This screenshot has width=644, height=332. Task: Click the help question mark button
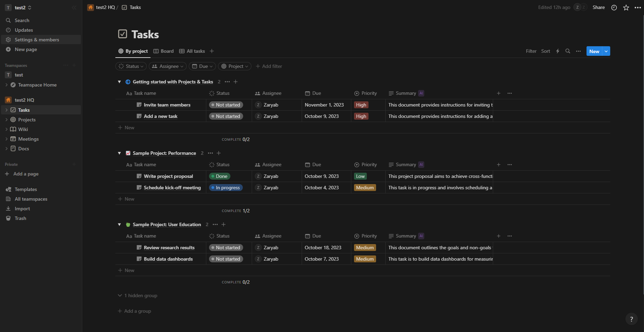coord(631,319)
